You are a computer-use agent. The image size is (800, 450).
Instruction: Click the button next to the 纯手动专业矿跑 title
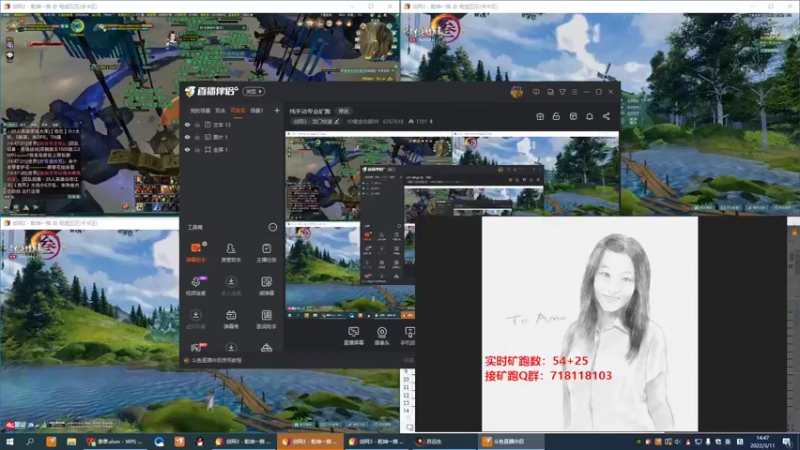tap(344, 111)
